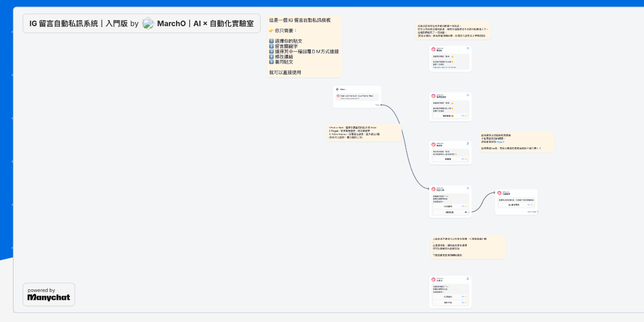Screen dimensions: 644x322
Task: Select the yellow instructions sticky note
Action: [304, 47]
